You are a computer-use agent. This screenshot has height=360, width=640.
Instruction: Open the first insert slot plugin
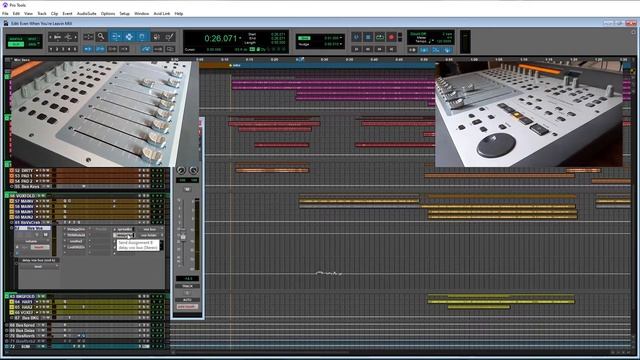76,229
